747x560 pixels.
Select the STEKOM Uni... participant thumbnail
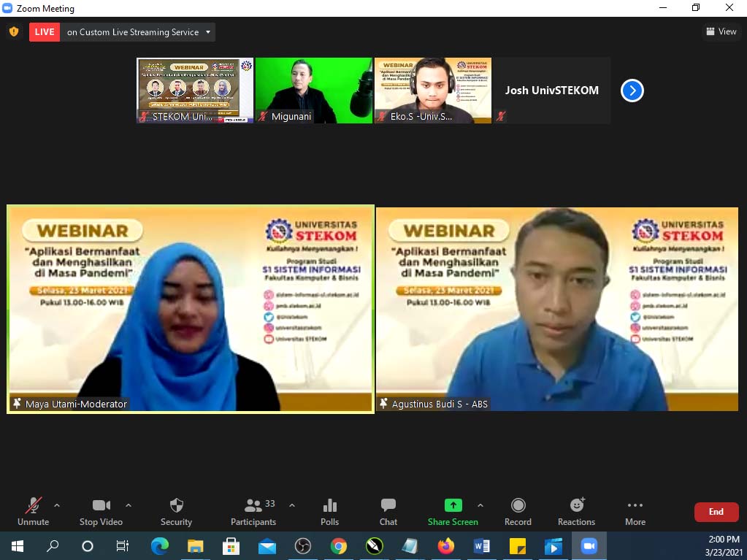tap(195, 91)
